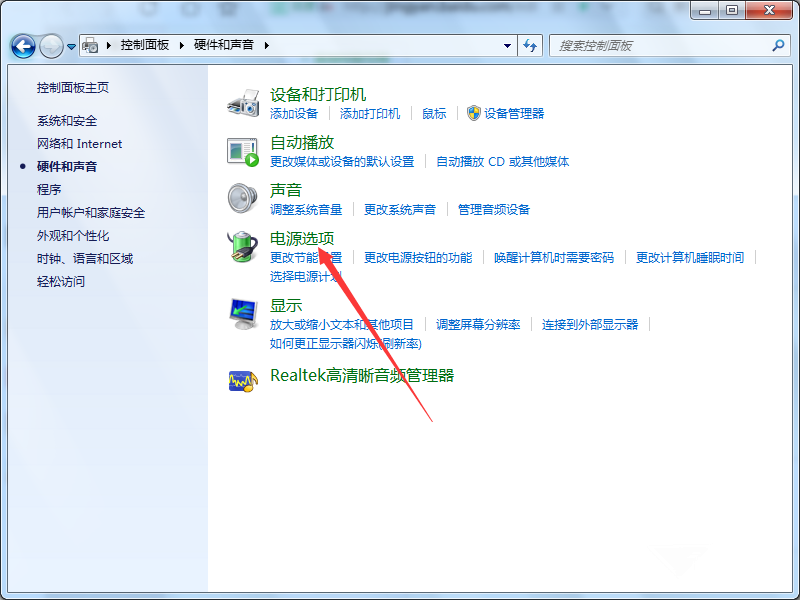Viewport: 800px width, 600px height.
Task: Open the 显示 heading
Action: tap(286, 306)
